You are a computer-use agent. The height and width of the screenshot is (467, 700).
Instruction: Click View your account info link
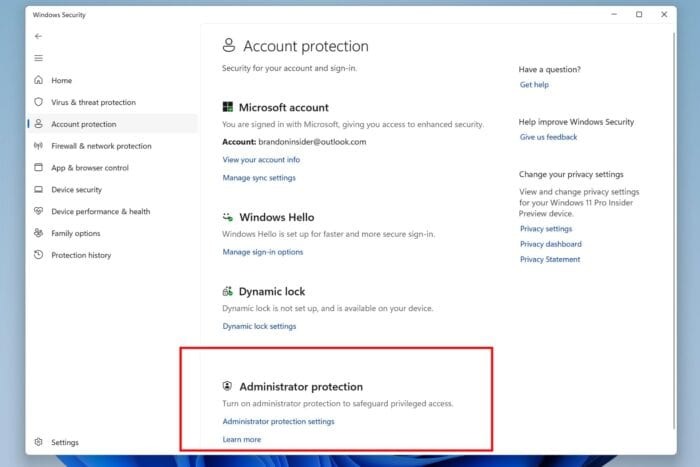click(261, 160)
